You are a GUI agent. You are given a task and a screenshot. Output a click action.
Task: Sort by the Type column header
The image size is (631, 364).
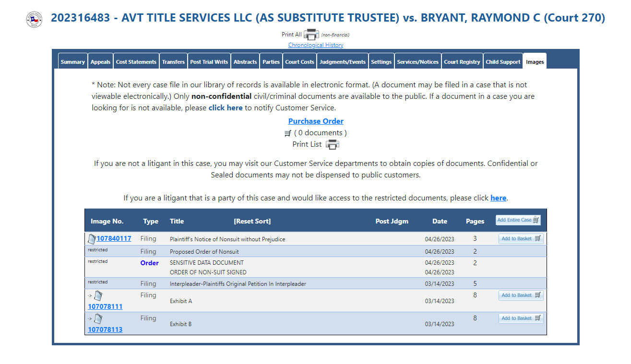(x=151, y=221)
